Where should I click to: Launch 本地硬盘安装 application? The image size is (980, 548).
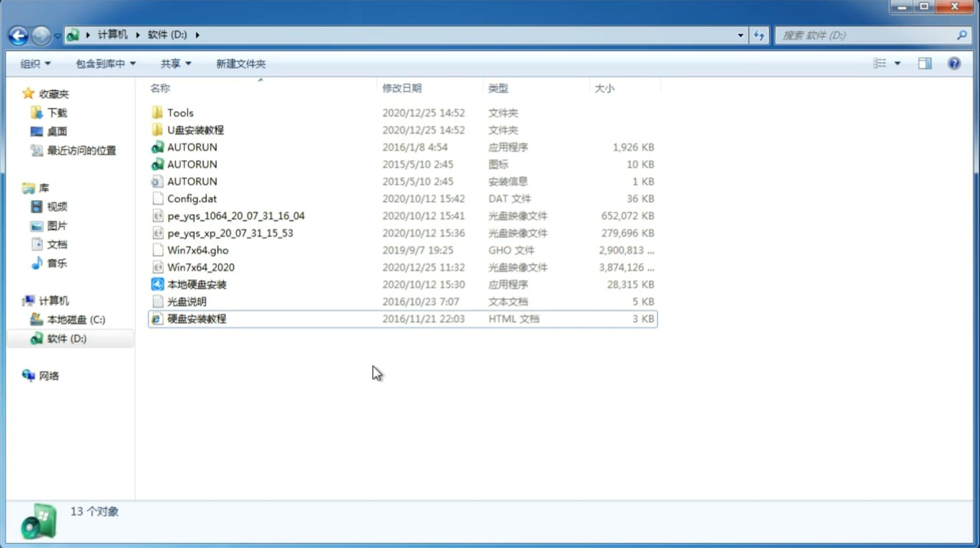coord(196,284)
